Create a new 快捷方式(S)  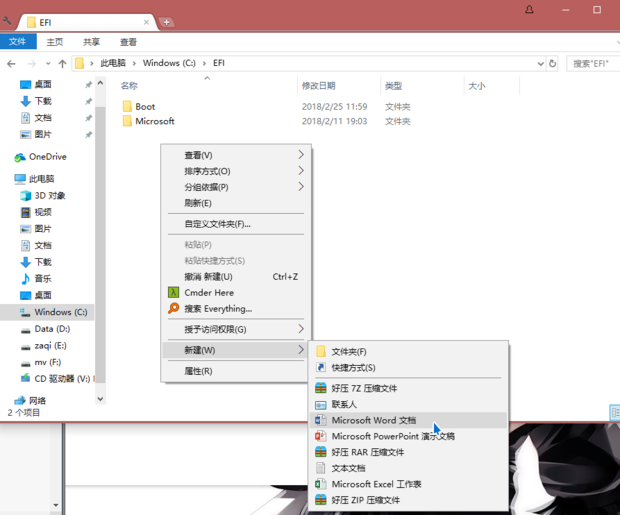[x=408, y=367]
